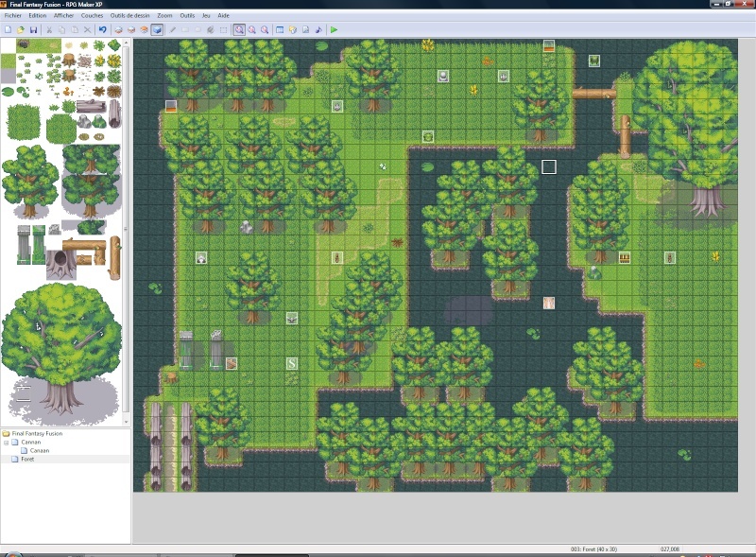756x557 pixels.
Task: Pick the orange mushrooms tile in palette
Action: click(x=68, y=91)
